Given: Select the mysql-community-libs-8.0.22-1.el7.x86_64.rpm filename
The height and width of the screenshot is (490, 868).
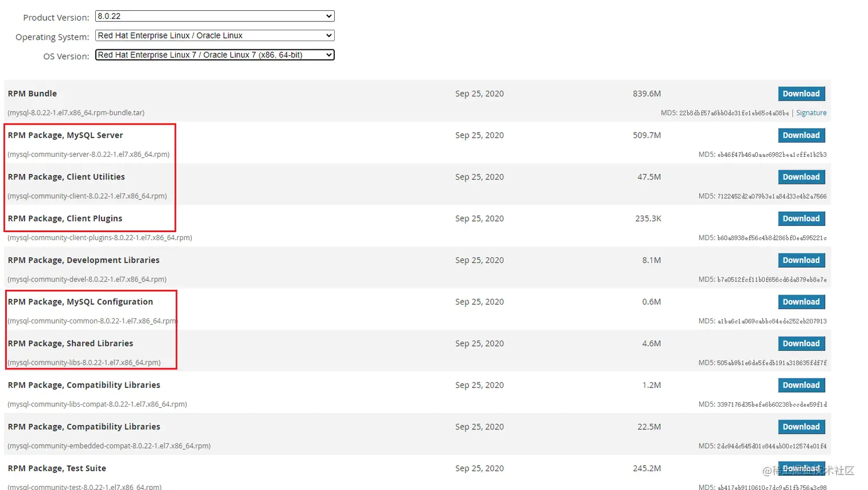Looking at the screenshot, I should [x=84, y=363].
